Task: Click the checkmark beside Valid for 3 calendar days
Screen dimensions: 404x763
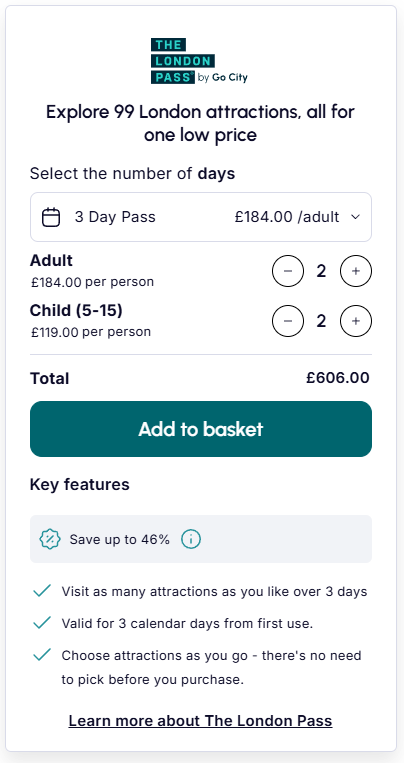Action: coord(42,623)
